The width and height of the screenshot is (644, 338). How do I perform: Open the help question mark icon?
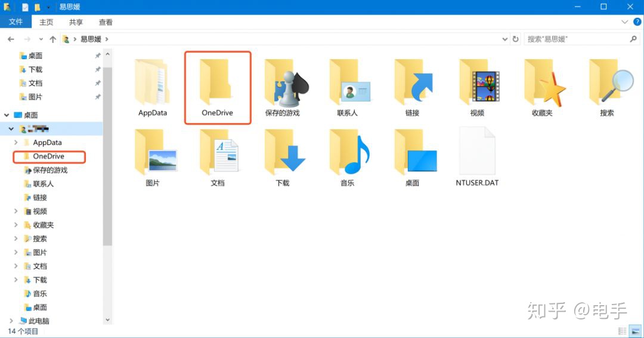coord(637,21)
